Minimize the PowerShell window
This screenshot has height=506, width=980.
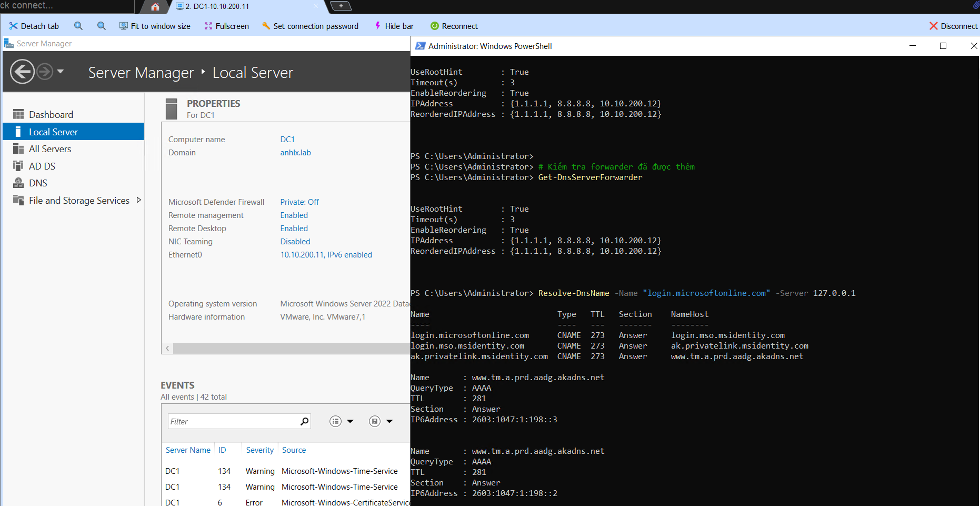(913, 46)
